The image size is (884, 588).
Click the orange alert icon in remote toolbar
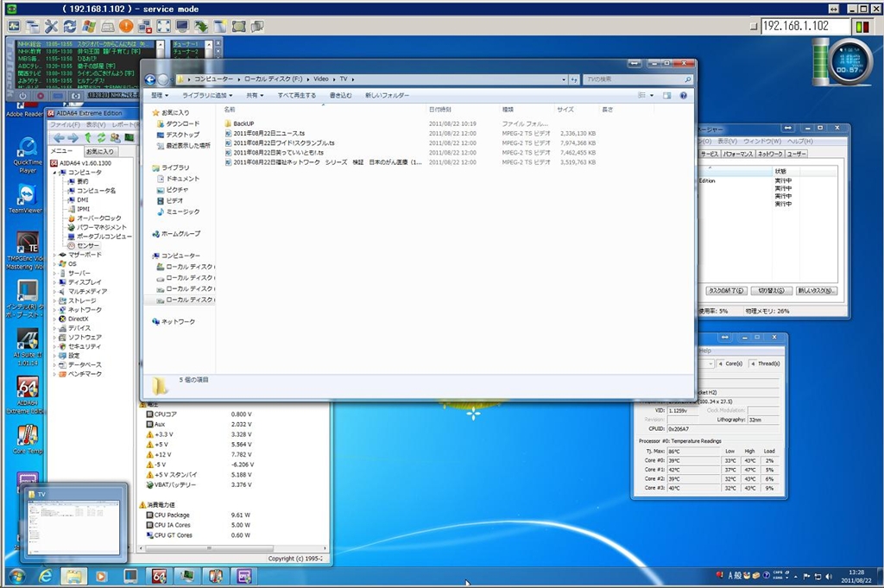(126, 26)
